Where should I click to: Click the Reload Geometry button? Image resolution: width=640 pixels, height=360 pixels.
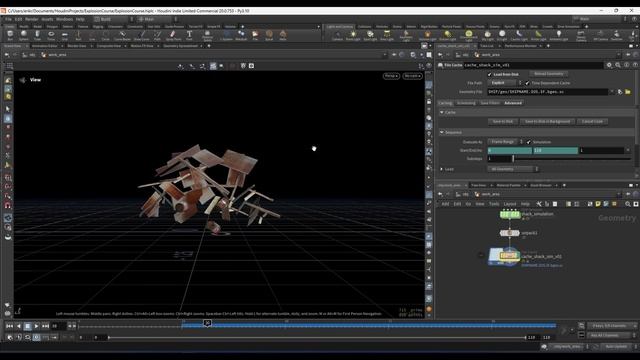(x=549, y=74)
